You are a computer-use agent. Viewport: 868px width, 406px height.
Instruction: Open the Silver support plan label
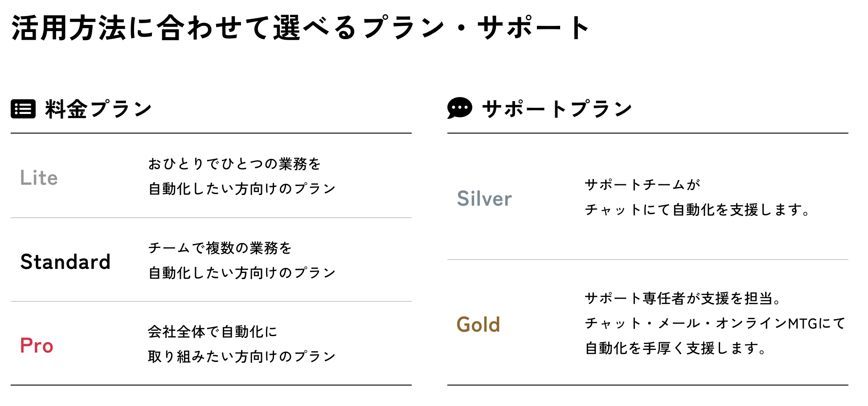(x=484, y=199)
